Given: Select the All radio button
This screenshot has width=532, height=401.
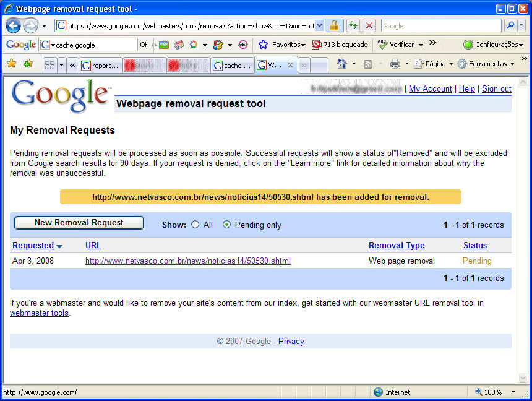Looking at the screenshot, I should [195, 225].
